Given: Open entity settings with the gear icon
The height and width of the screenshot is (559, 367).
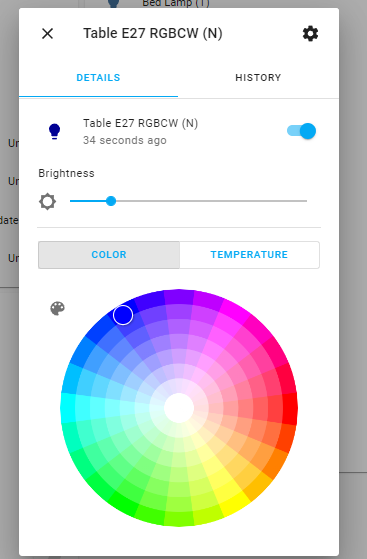Looking at the screenshot, I should (310, 34).
